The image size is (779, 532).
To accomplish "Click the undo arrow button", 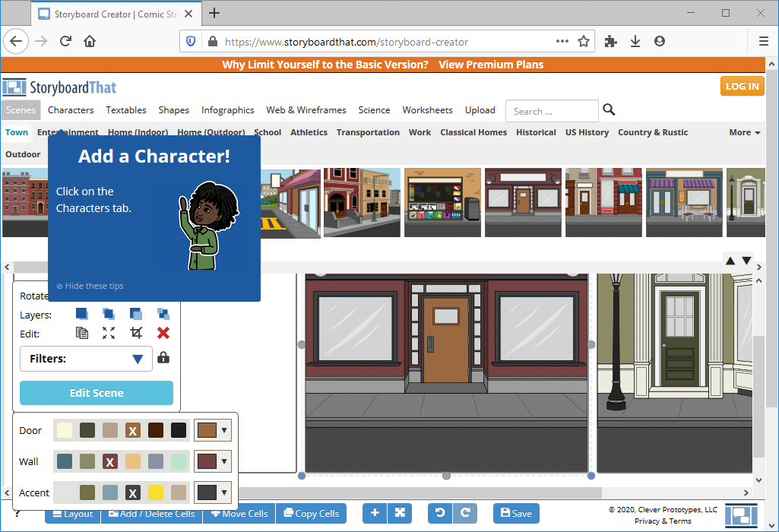I will click(x=440, y=514).
